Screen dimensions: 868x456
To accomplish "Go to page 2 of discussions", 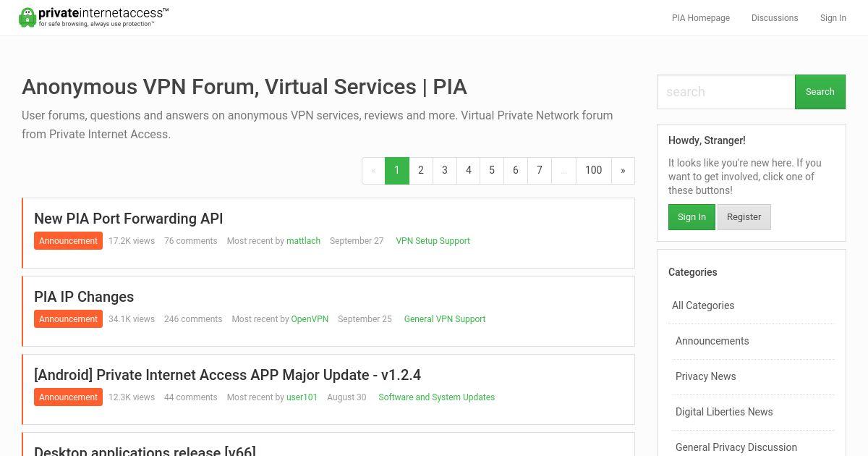I will 421,170.
